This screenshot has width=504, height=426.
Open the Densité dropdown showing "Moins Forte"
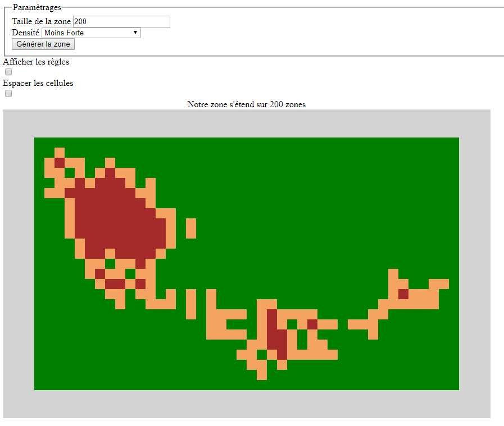[x=90, y=33]
